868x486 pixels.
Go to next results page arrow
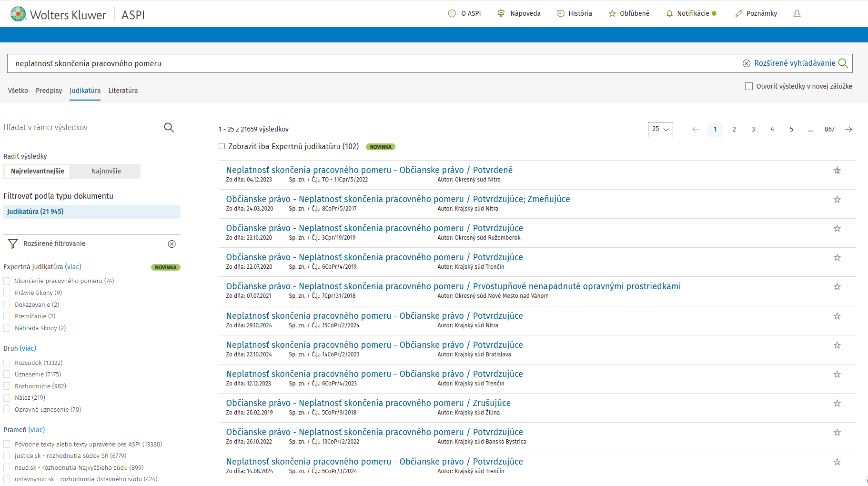pos(848,130)
